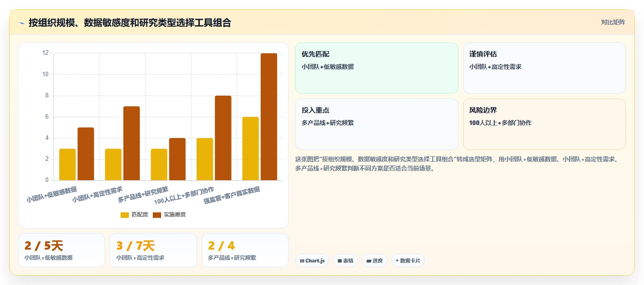The image size is (644, 285).
Task: Click the 多产品线+研究频繁 caption under 2 / 4
Action: (x=232, y=258)
